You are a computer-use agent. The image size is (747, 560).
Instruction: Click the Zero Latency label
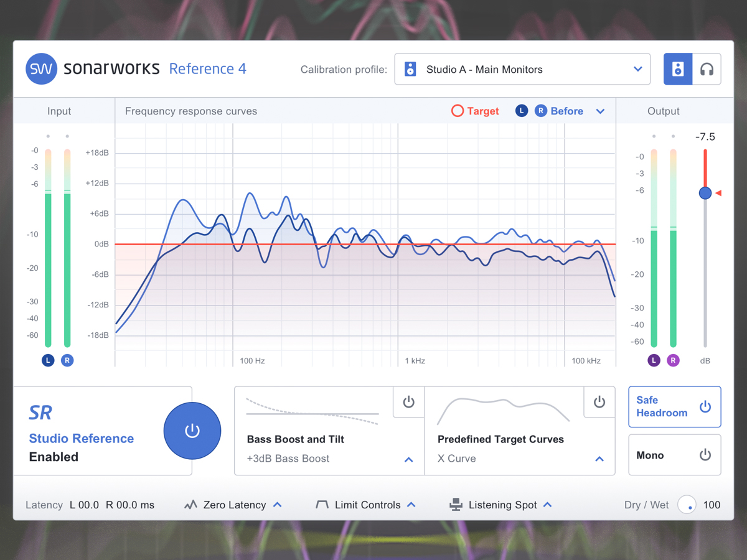pyautogui.click(x=235, y=505)
